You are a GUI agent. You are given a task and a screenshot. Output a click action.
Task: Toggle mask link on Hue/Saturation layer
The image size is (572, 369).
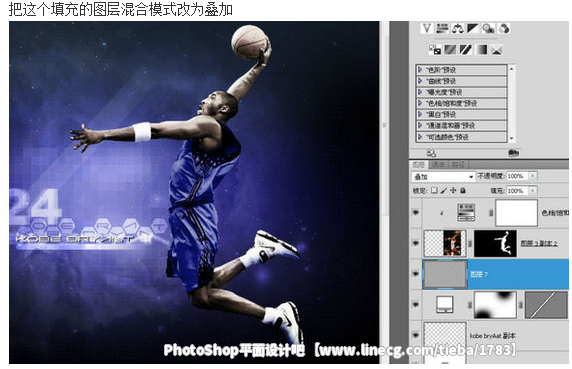pyautogui.click(x=491, y=213)
